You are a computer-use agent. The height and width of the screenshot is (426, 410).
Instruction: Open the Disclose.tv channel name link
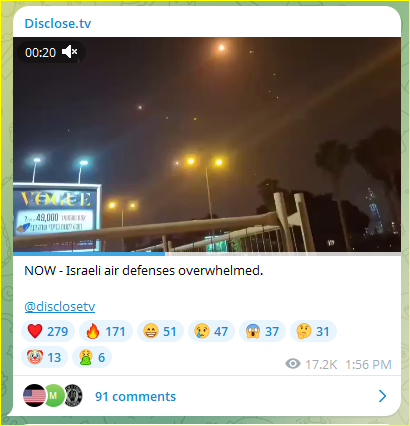(x=58, y=23)
